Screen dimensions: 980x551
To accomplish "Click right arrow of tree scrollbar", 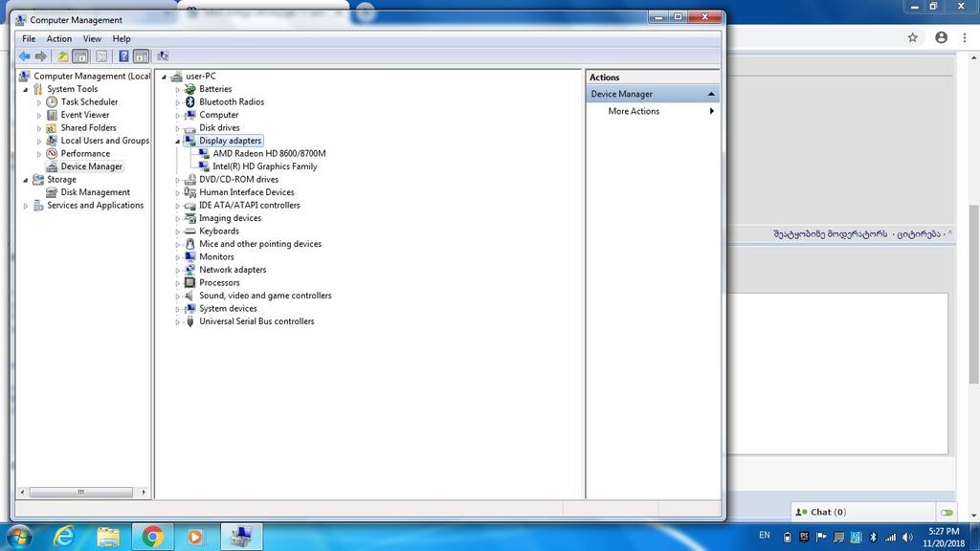I will [x=144, y=493].
